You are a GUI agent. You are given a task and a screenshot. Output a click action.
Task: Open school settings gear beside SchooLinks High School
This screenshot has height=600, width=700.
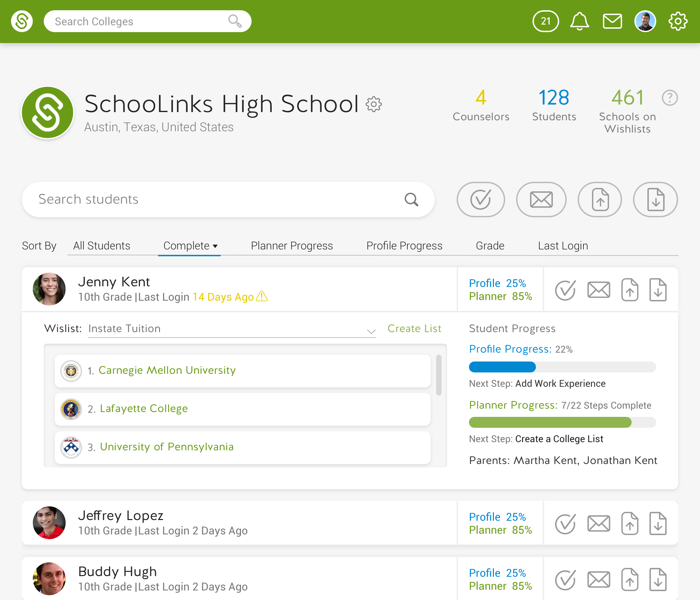tap(374, 104)
